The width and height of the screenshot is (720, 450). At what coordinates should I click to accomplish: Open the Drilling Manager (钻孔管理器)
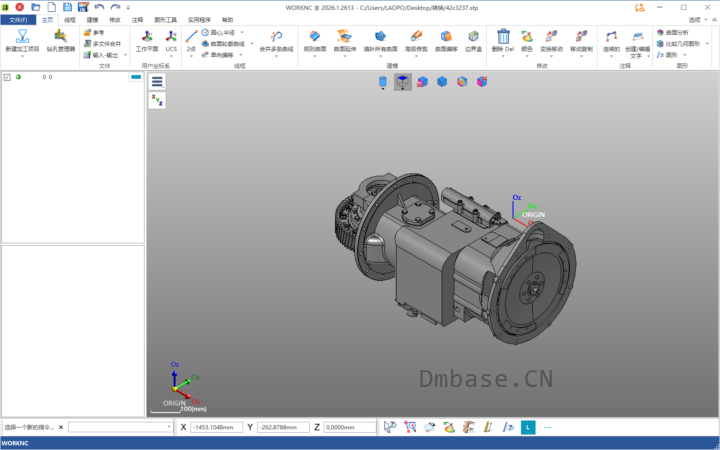pyautogui.click(x=61, y=36)
